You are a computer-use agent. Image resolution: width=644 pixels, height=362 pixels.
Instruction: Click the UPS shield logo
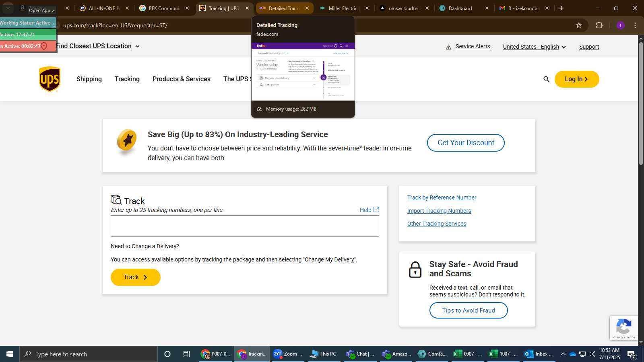coord(50,79)
